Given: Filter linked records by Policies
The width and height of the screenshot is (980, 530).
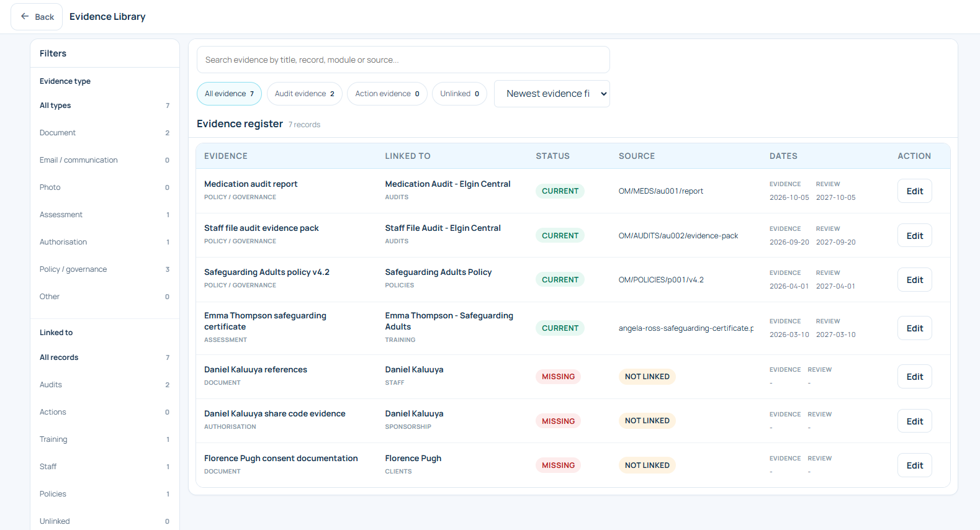Looking at the screenshot, I should [104, 494].
